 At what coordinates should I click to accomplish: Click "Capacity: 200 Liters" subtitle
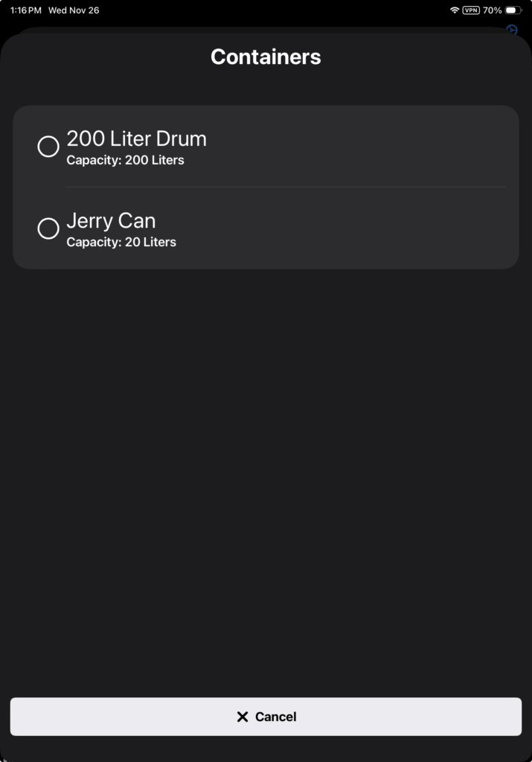[x=125, y=160]
